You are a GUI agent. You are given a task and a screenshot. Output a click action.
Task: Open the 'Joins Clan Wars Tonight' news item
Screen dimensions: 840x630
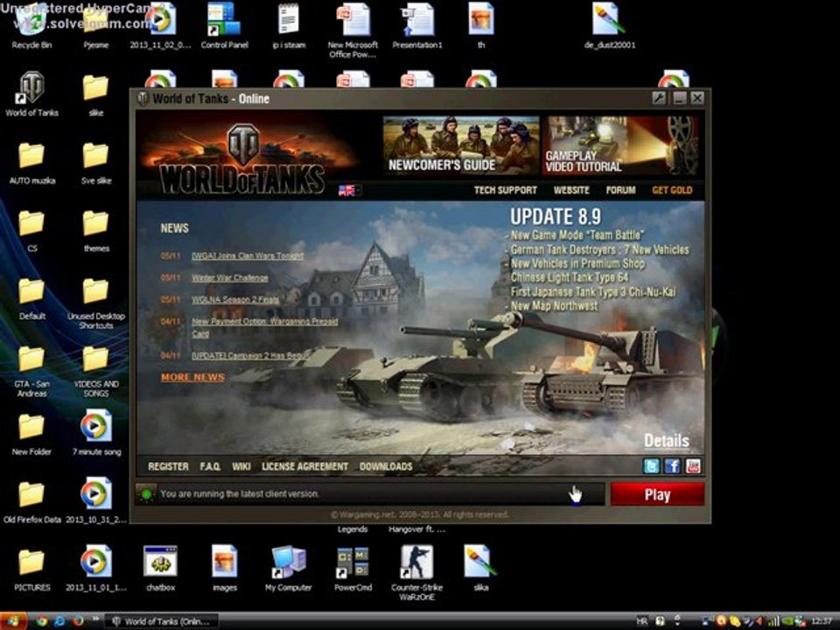pos(248,256)
